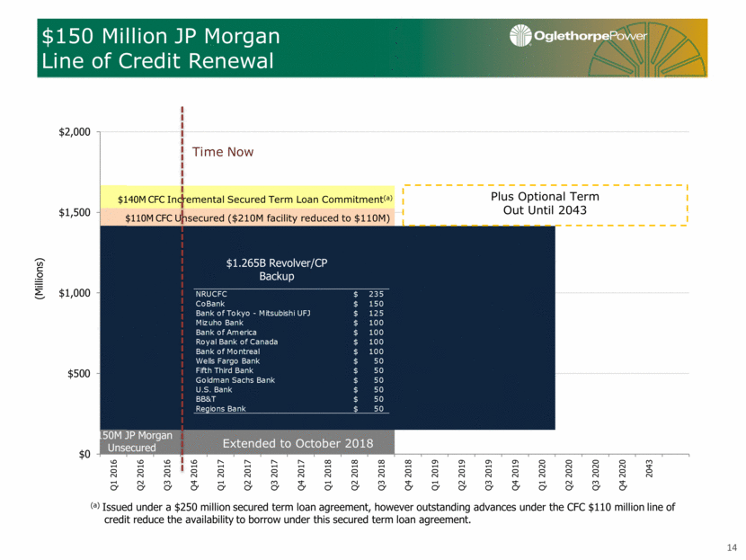Click the "Q2 2018" x-axis label
This screenshot has width=746, height=560.
click(x=354, y=475)
